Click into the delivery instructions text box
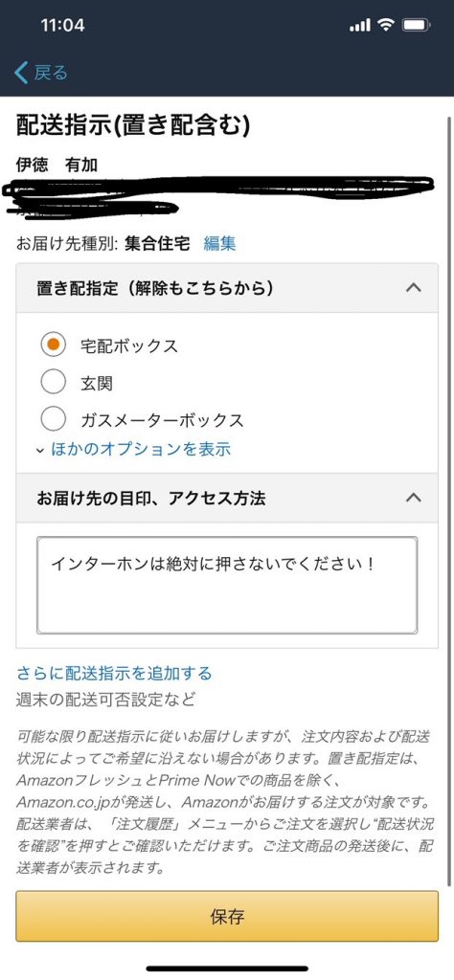 coord(227,586)
